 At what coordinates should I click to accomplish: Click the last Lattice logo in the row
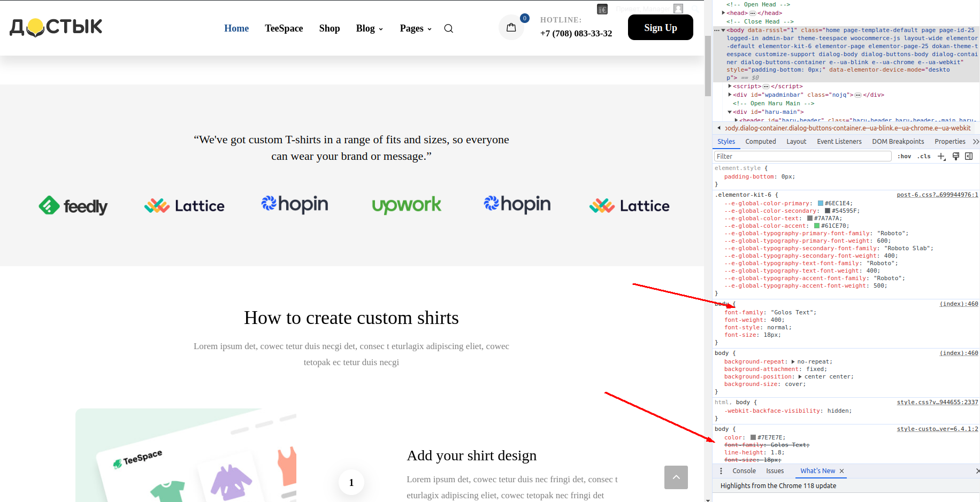(630, 206)
